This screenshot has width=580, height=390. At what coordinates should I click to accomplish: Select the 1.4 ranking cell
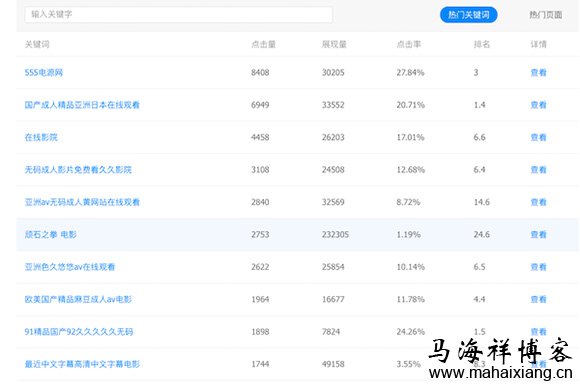pyautogui.click(x=479, y=105)
